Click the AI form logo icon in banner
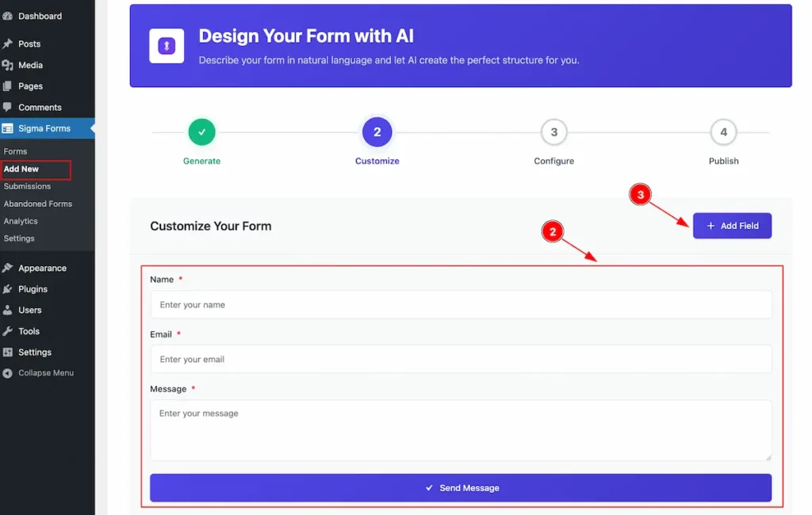This screenshot has height=515, width=812. 167,46
